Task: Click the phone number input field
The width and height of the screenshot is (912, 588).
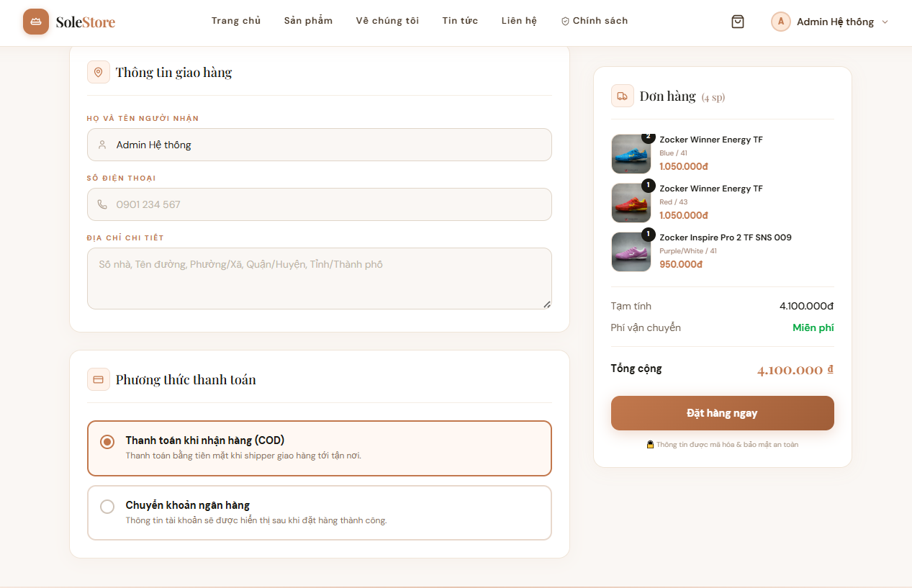Action: pyautogui.click(x=319, y=204)
